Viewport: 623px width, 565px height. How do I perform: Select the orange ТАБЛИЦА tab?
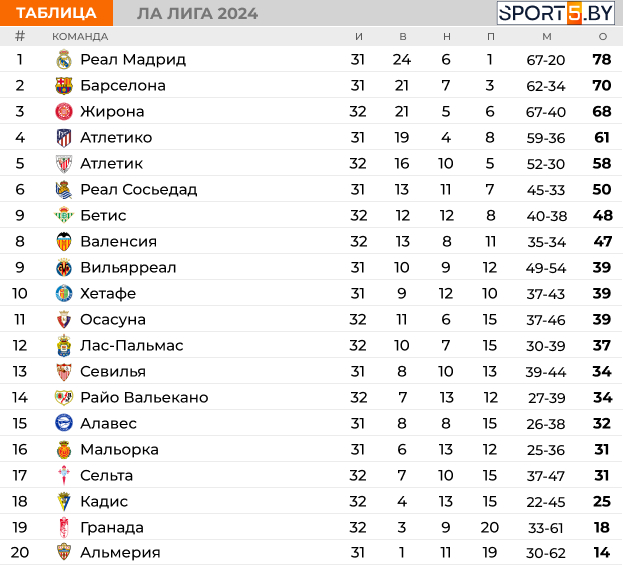(x=56, y=13)
